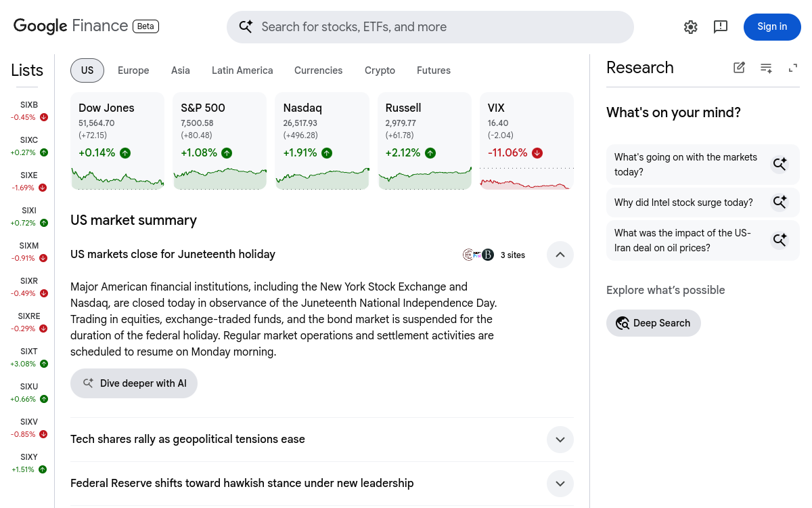The height and width of the screenshot is (508, 812).
Task: Click the Google Finance logo
Action: 70,26
